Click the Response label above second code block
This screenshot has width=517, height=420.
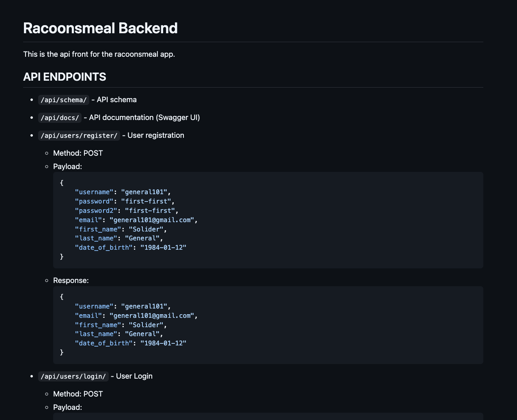tap(71, 281)
